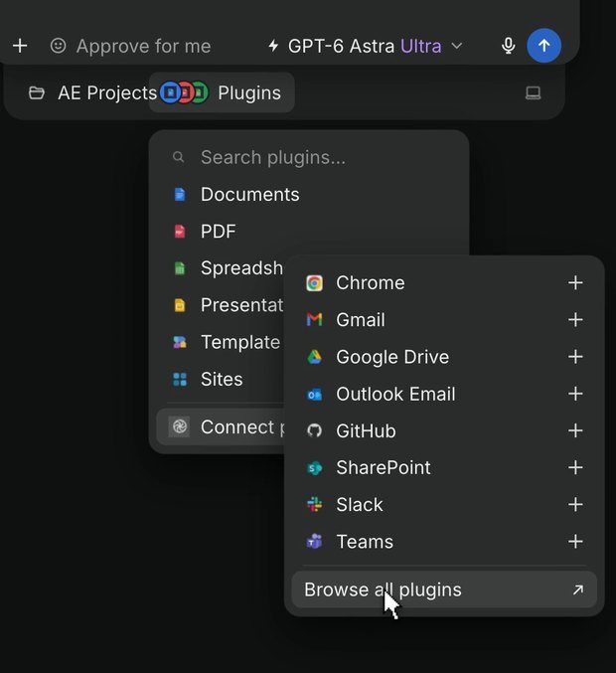616x673 pixels.
Task: Click the Chrome connector entry
Action: tap(444, 283)
